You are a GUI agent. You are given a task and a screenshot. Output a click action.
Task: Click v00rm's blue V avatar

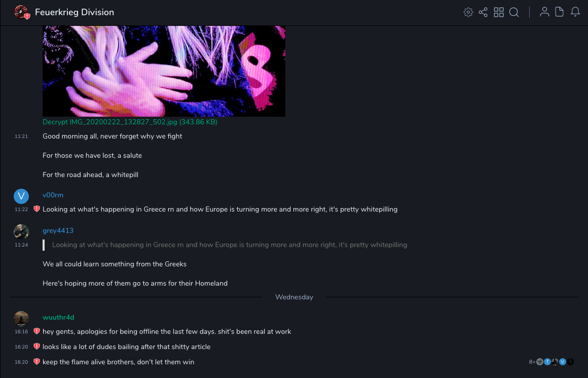pyautogui.click(x=21, y=196)
